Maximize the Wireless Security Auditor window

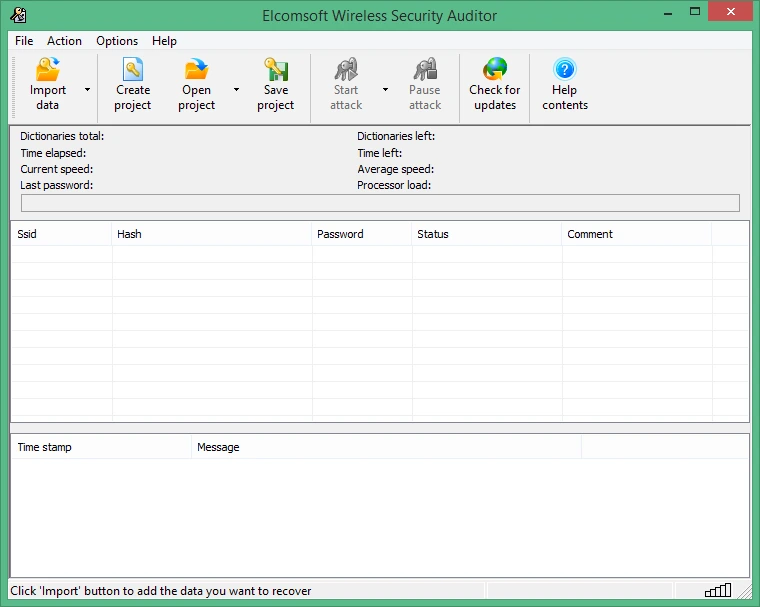[695, 12]
